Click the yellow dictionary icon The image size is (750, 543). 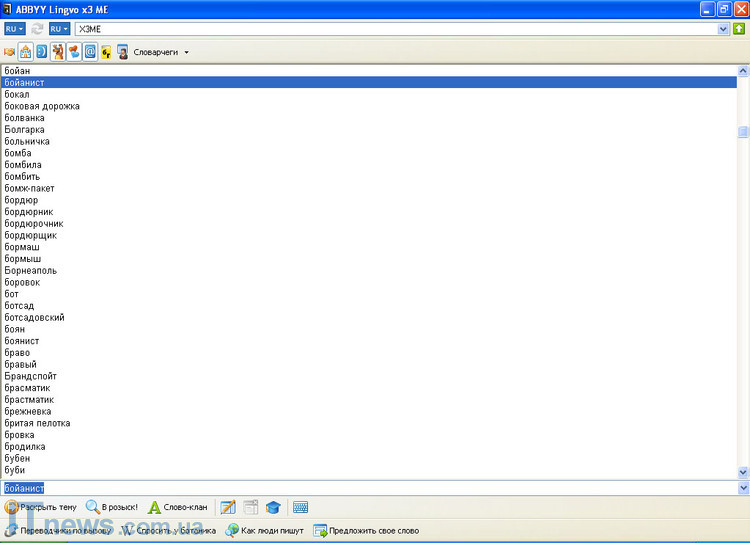[106, 51]
